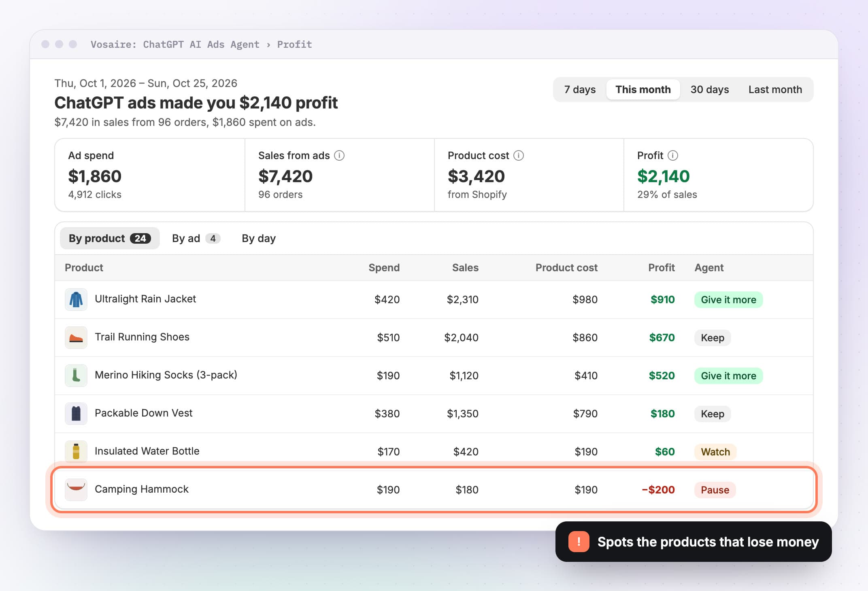Open the By product tab

[x=110, y=238]
